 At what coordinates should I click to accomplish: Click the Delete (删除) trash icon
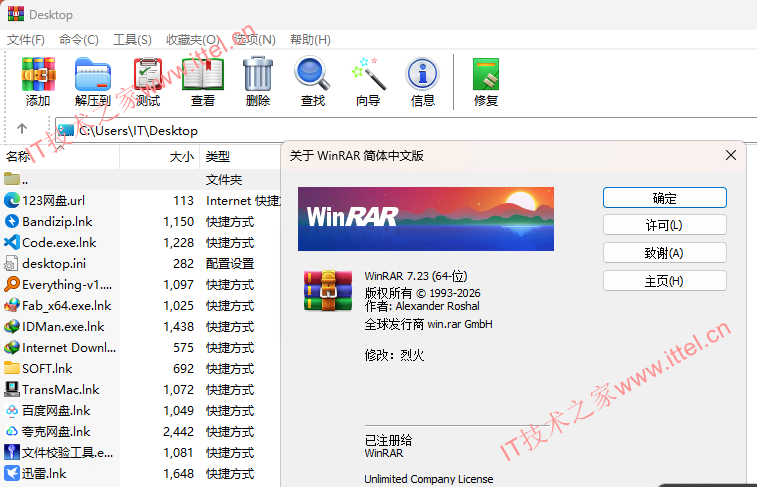(258, 74)
